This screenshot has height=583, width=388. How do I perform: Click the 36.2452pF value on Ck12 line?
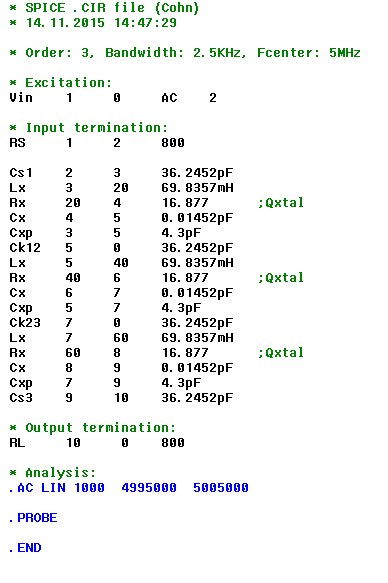coord(197,248)
